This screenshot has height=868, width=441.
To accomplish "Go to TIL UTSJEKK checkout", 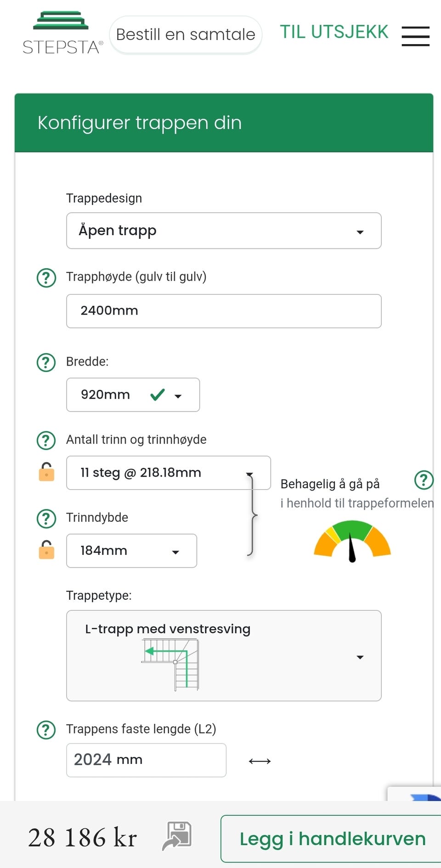I will pyautogui.click(x=334, y=32).
